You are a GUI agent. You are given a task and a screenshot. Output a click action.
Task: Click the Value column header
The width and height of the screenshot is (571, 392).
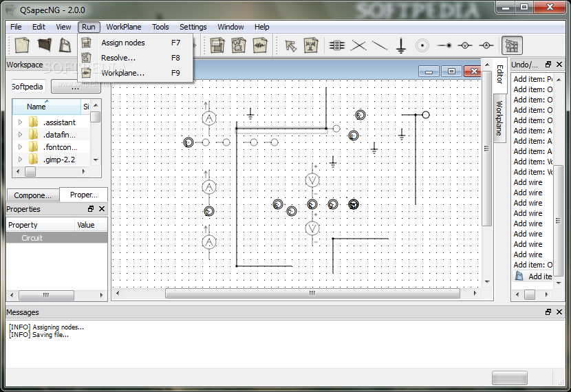[91, 225]
